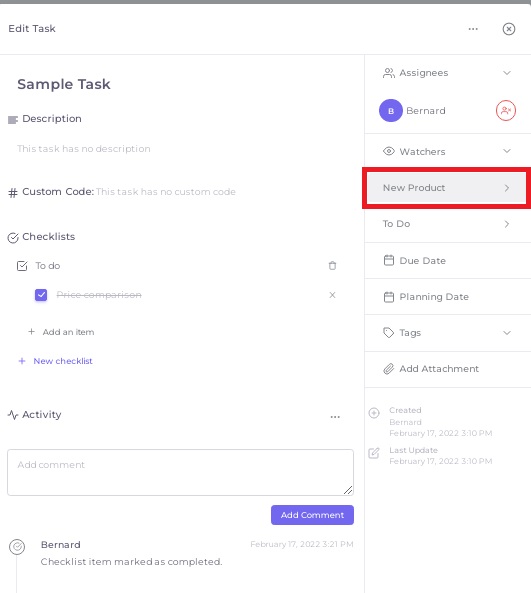Click the Add Comment button
The image size is (531, 593).
tap(312, 515)
